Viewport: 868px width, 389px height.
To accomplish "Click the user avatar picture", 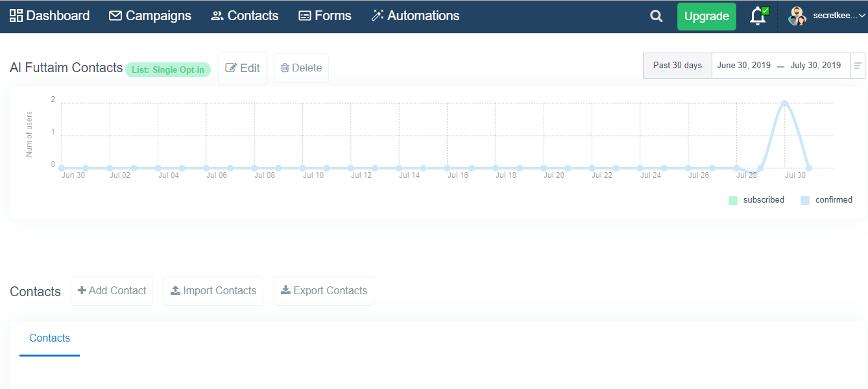I will pos(797,16).
